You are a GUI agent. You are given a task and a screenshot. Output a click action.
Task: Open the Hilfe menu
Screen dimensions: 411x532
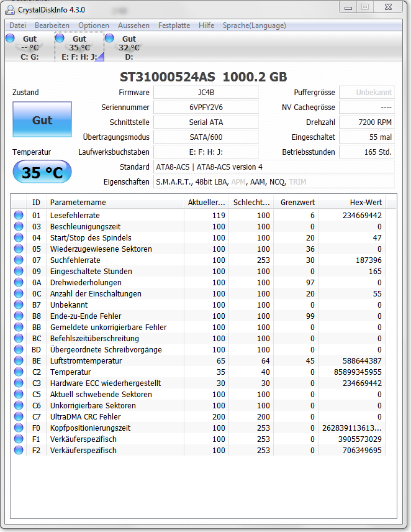(x=206, y=25)
